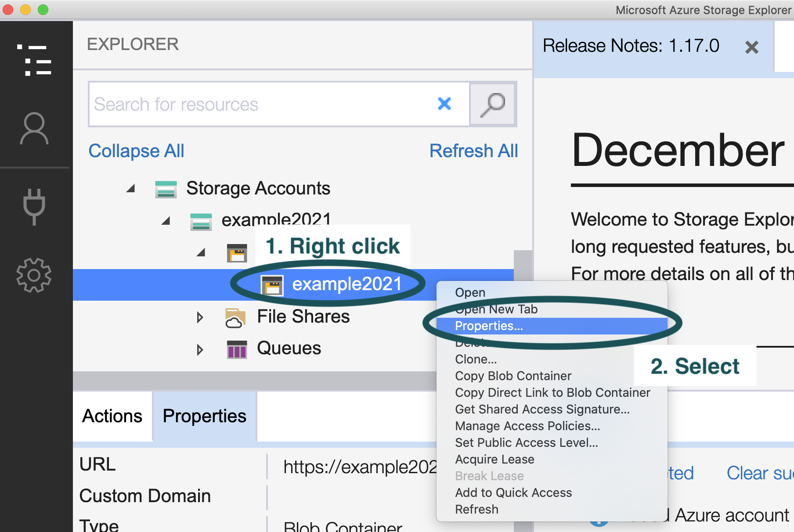Open Account Management person icon
Screen dimensions: 794x532
(x=34, y=129)
